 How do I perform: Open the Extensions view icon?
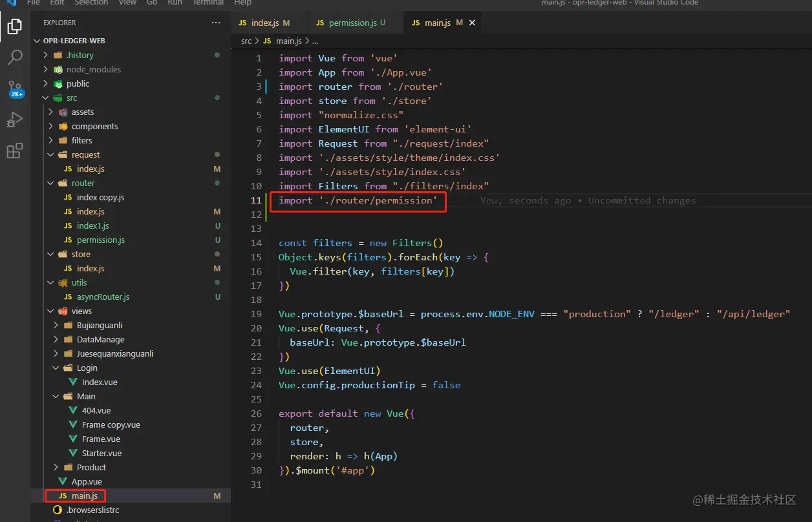tap(14, 151)
